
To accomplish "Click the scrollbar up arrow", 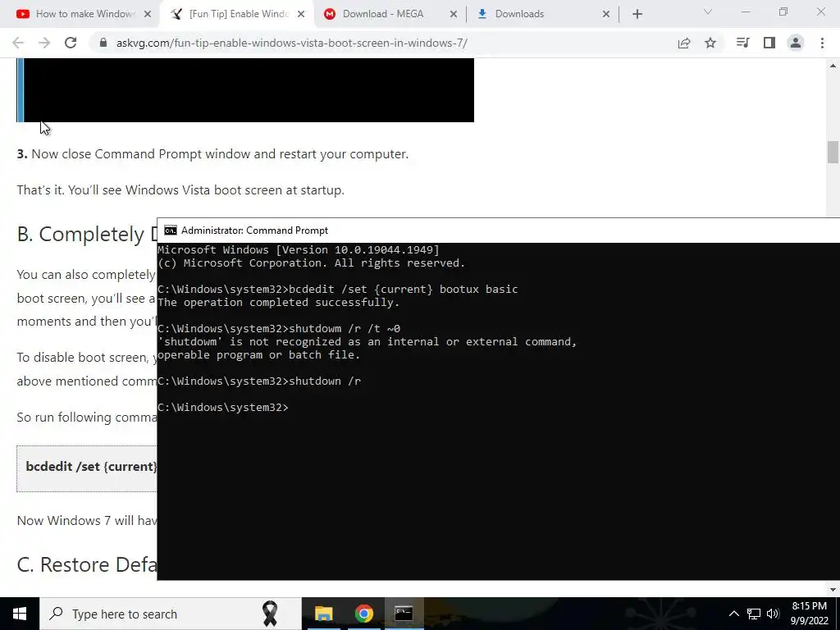I will pos(833,66).
